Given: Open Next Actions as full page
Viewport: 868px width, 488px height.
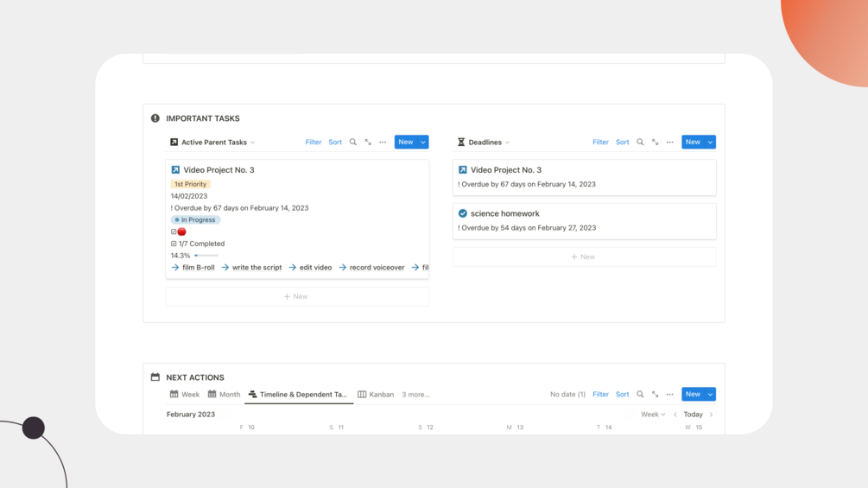Looking at the screenshot, I should [655, 395].
